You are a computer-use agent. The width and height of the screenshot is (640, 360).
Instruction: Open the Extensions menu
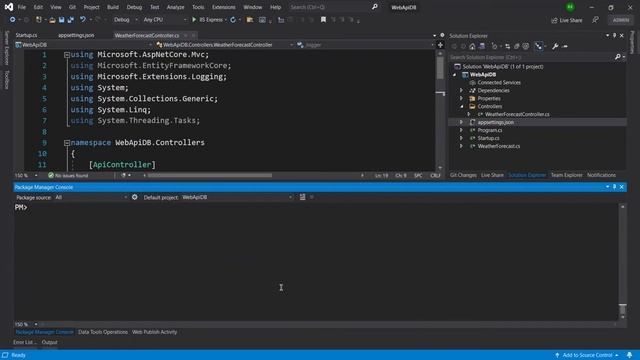224,7
